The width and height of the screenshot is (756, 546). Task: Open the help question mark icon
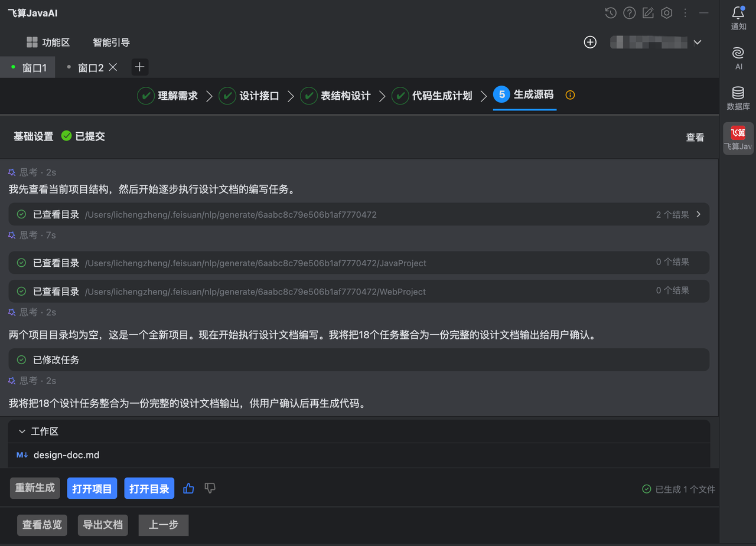click(630, 13)
